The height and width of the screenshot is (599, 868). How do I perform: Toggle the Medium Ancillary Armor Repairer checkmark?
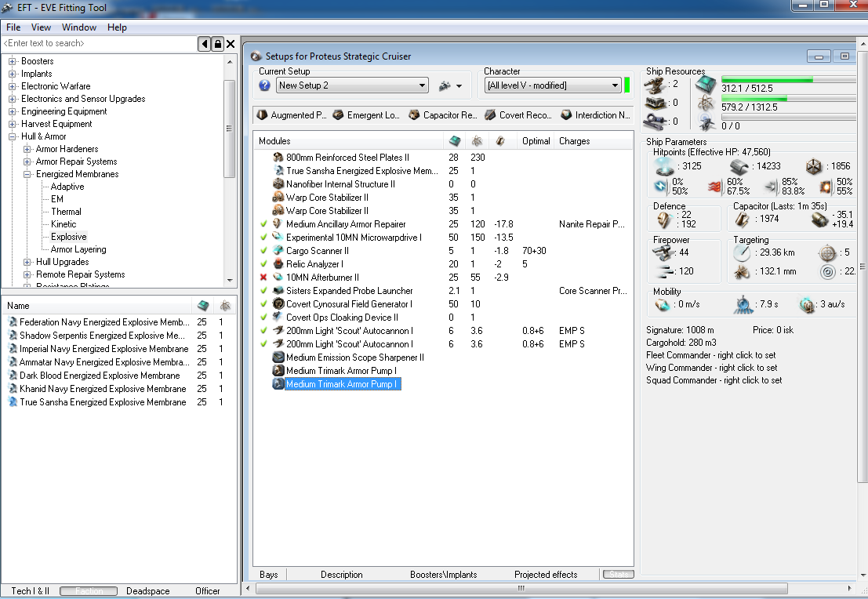click(264, 224)
